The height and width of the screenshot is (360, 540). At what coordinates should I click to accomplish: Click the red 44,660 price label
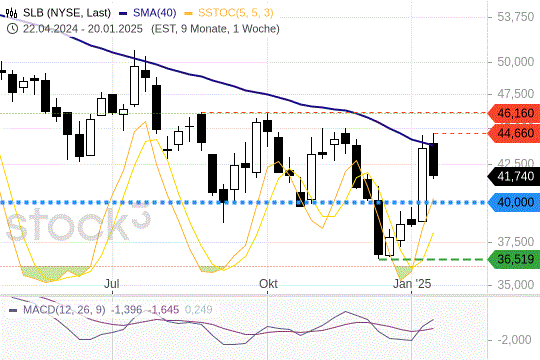(513, 133)
